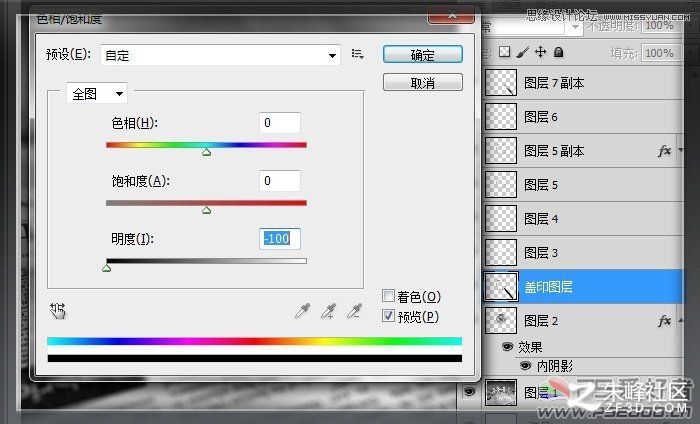Image resolution: width=700 pixels, height=424 pixels.
Task: Click the lock position move icon
Action: point(541,52)
